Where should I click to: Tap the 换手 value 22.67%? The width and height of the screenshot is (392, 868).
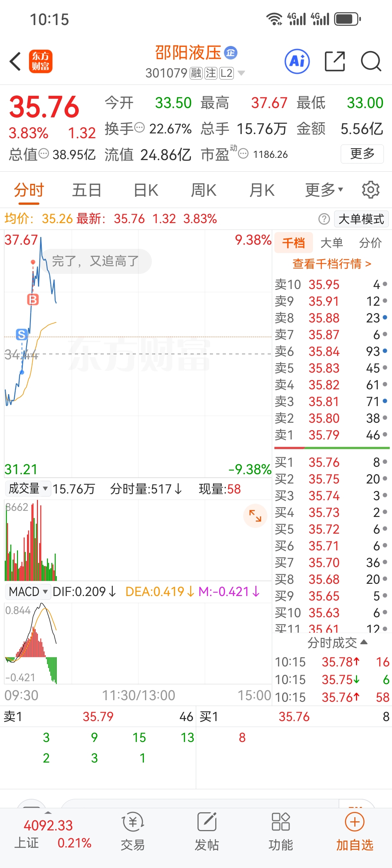tap(170, 129)
